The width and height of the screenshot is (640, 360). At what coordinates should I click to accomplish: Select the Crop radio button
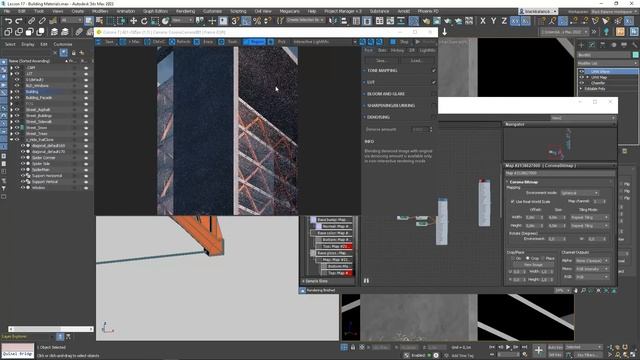tap(528, 258)
